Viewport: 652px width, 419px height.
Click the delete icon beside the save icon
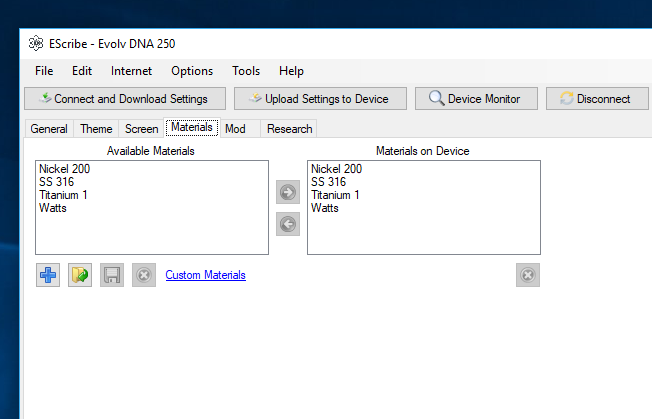[x=144, y=276]
